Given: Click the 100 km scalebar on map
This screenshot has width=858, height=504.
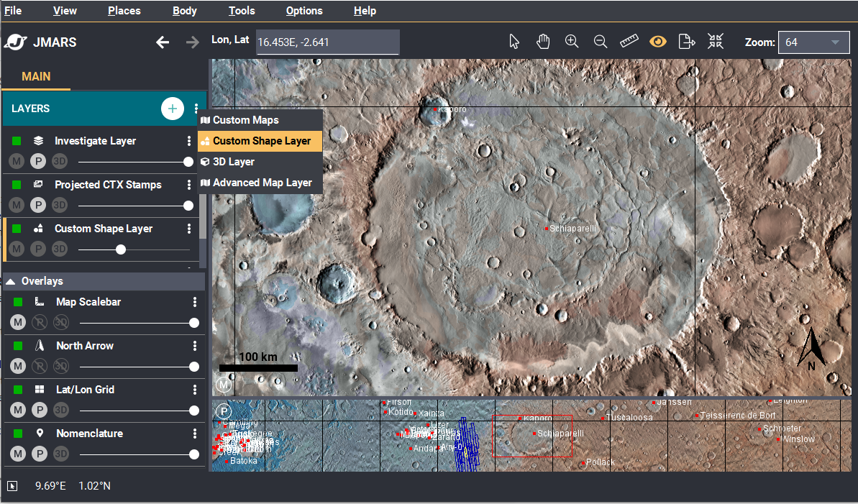Looking at the screenshot, I should (258, 362).
